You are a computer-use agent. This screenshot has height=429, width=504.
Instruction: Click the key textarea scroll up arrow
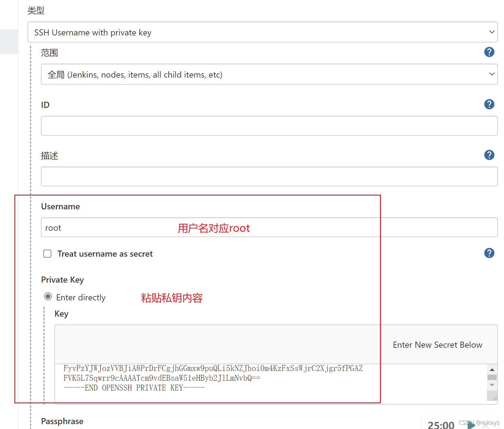[492, 370]
